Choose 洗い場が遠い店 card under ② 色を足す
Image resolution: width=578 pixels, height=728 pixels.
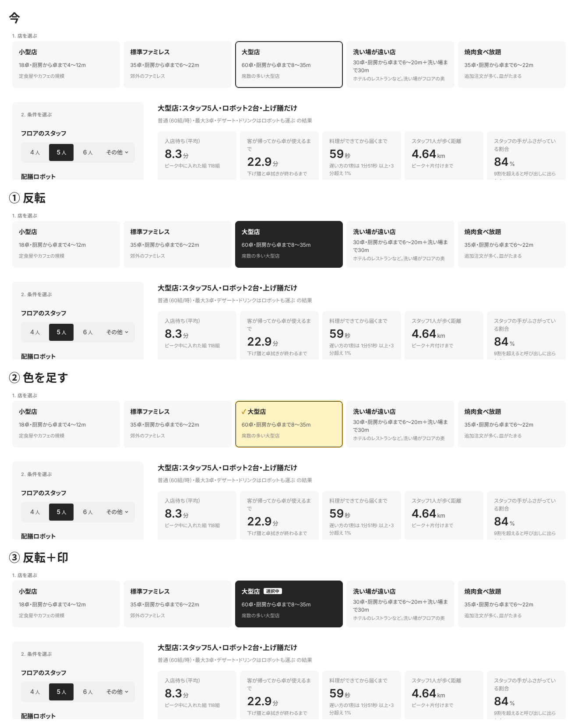coord(400,424)
